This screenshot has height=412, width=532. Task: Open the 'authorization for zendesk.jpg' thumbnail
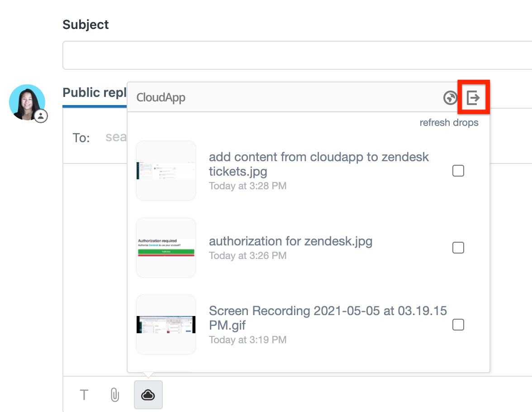tap(166, 248)
